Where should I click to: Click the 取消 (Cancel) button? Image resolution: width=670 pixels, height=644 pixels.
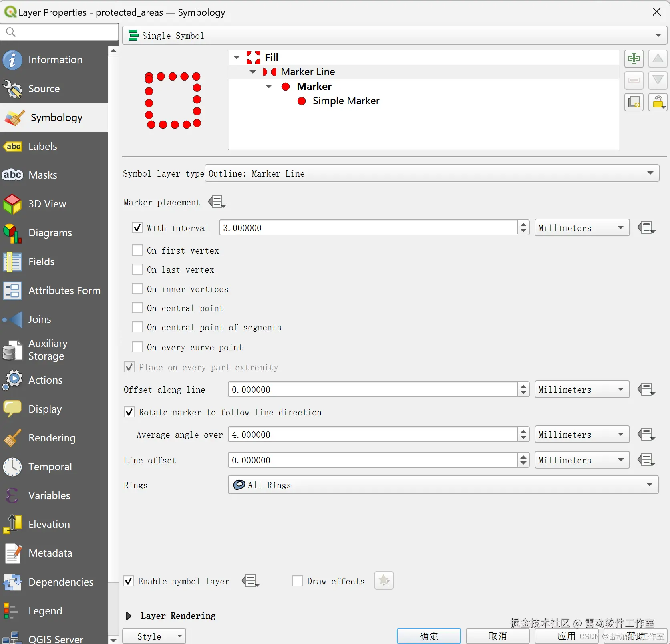tap(497, 636)
